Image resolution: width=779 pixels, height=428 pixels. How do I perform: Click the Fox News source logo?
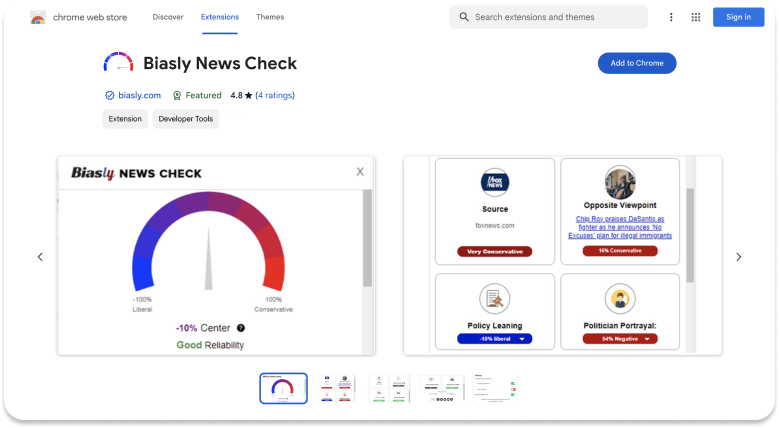[495, 183]
